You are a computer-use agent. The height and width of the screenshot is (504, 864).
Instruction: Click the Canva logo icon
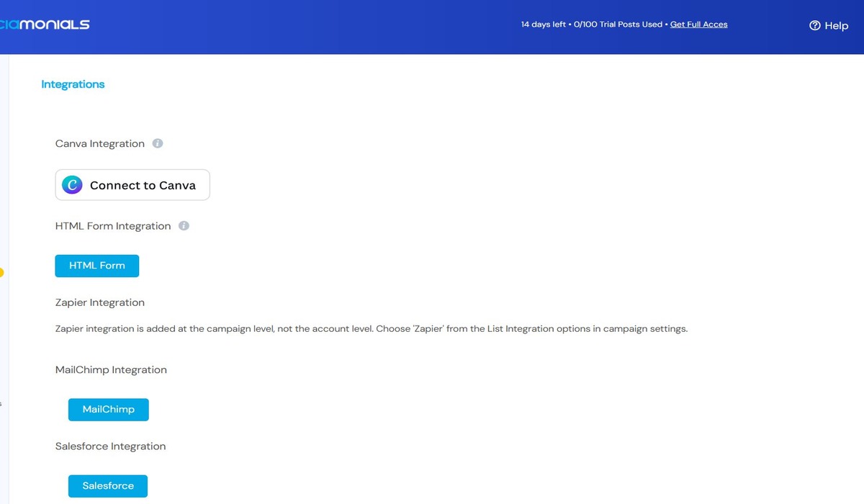coord(72,185)
